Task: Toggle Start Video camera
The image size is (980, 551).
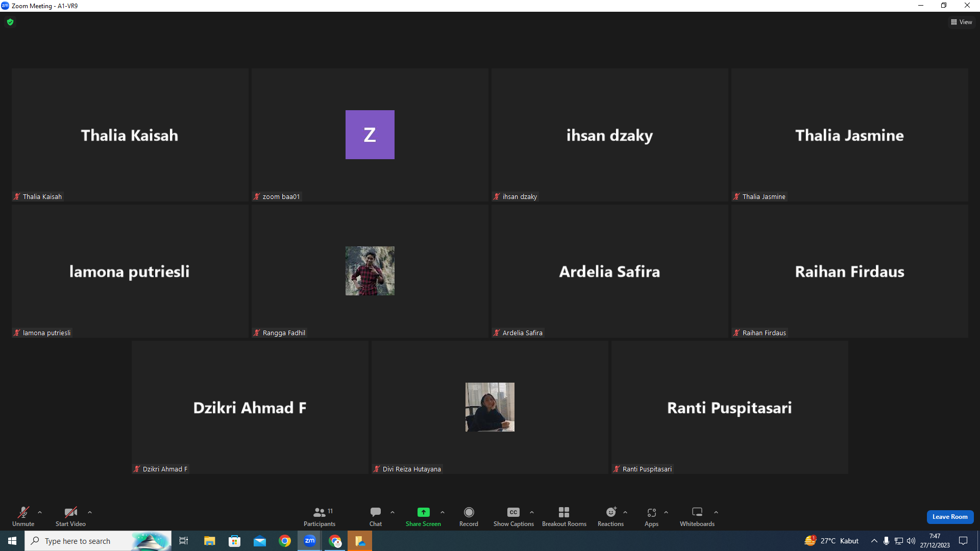Action: pos(70,516)
